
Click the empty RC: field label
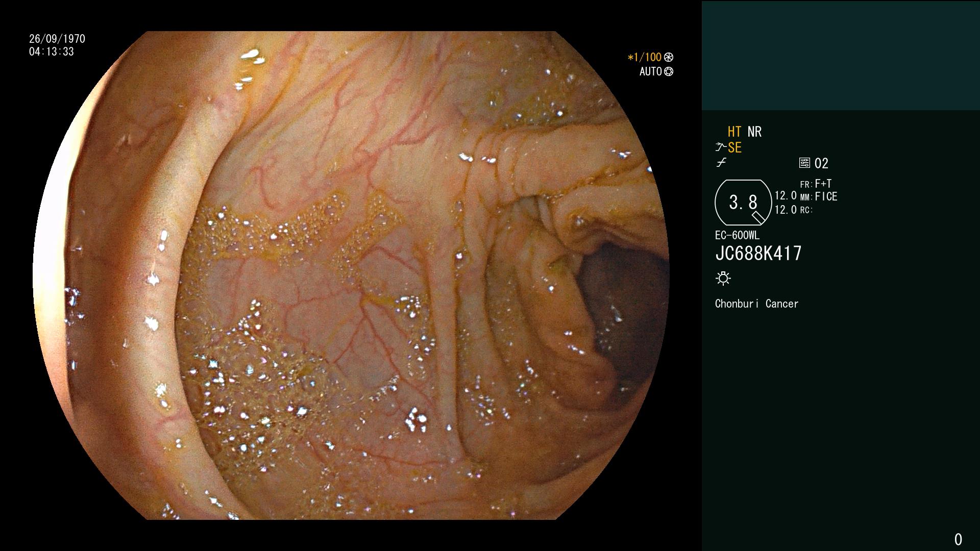tap(806, 210)
